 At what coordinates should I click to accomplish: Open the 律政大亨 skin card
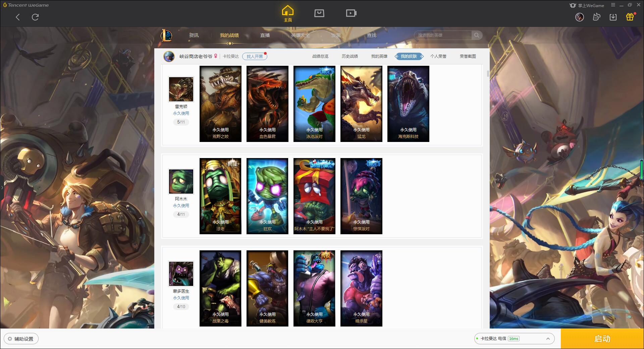pos(314,288)
